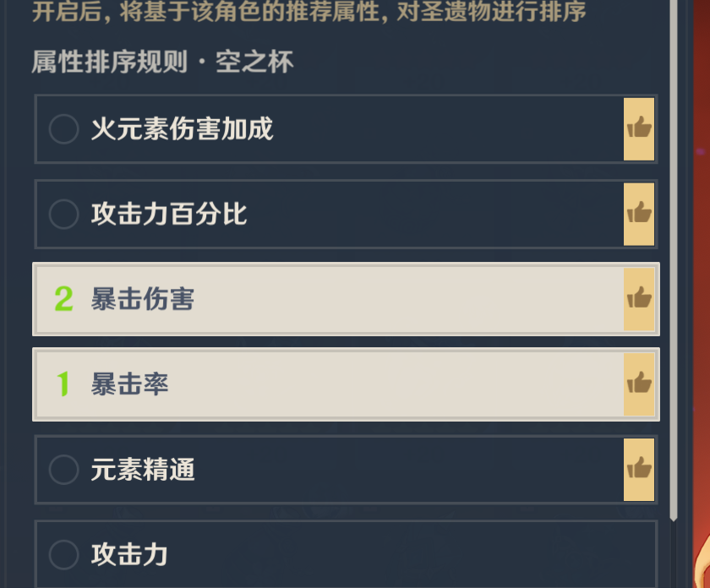Click green priority number 1 on 暴击率
The height and width of the screenshot is (588, 710).
pyautogui.click(x=63, y=384)
